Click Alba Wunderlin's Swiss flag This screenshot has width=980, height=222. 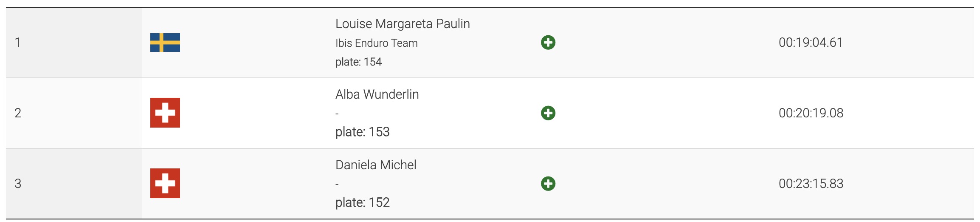165,113
